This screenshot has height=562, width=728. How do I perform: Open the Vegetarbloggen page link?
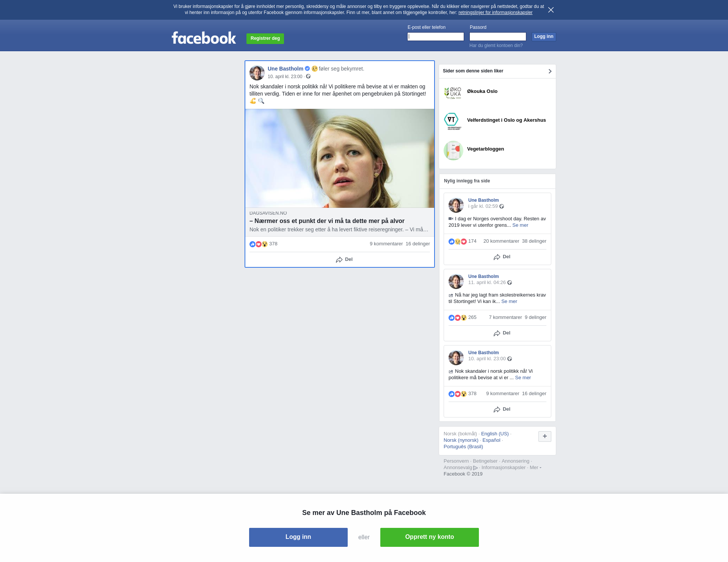485,149
